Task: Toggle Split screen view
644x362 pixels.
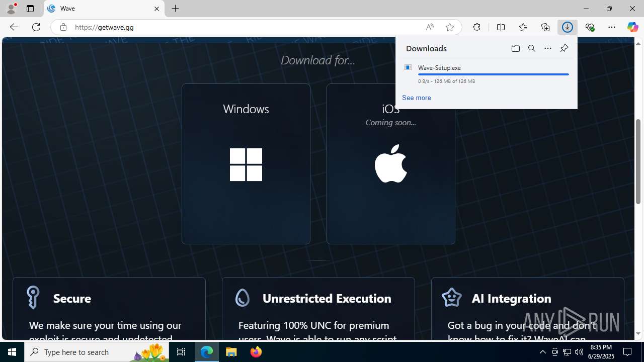Action: tap(501, 27)
